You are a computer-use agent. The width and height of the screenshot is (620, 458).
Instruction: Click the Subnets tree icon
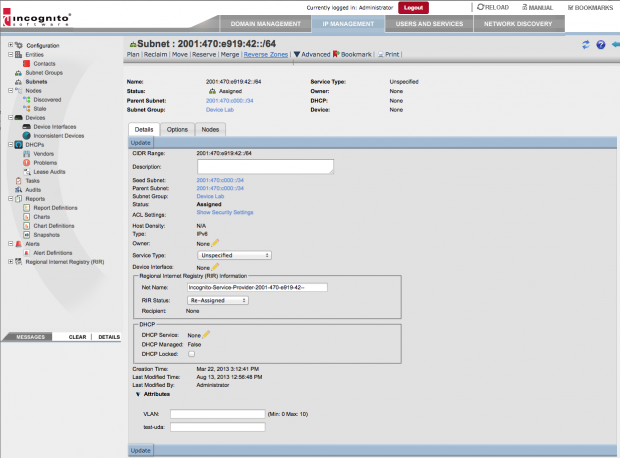pyautogui.click(x=19, y=82)
